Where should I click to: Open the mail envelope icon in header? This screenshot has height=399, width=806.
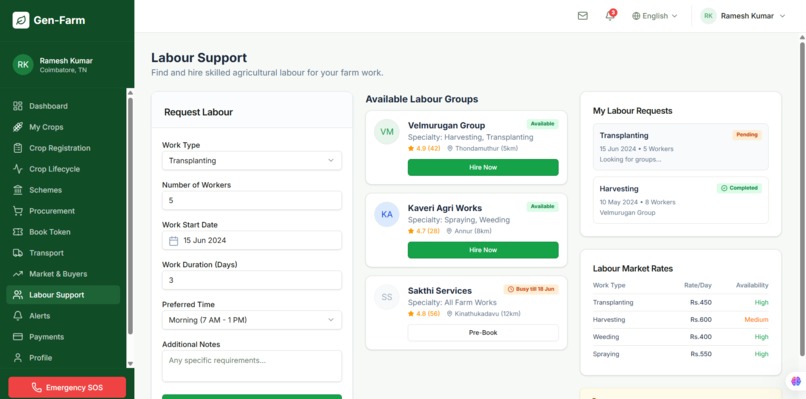[582, 16]
